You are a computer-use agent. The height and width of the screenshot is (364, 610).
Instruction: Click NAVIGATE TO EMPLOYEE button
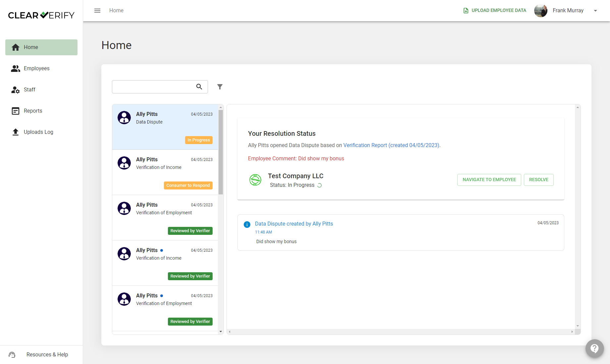489,180
